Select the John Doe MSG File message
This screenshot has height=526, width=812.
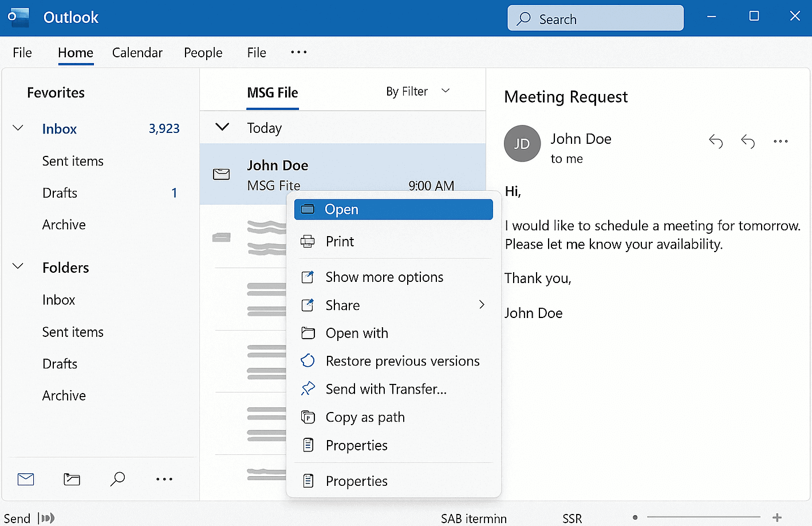pos(342,174)
